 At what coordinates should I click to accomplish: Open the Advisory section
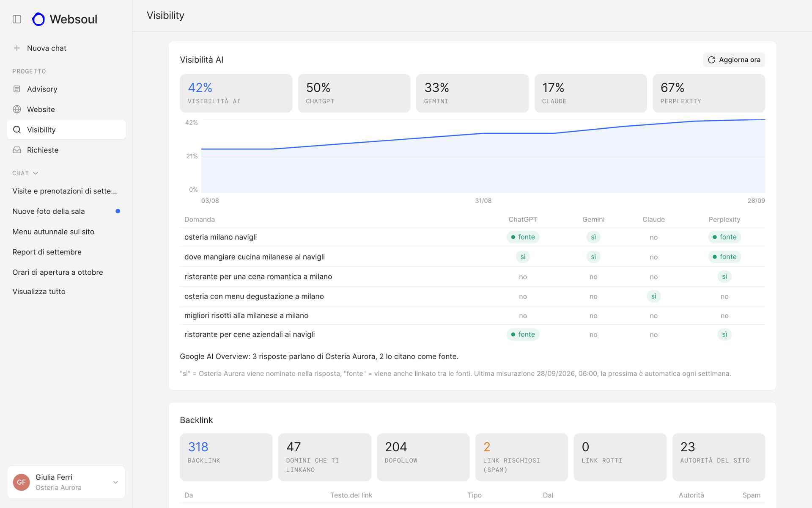coord(66,89)
